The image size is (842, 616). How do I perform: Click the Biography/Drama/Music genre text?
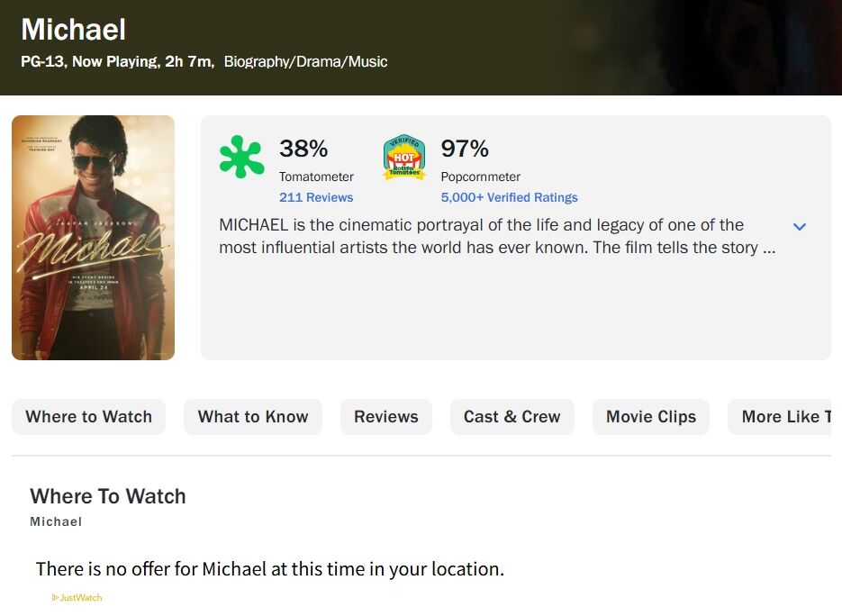pyautogui.click(x=305, y=62)
